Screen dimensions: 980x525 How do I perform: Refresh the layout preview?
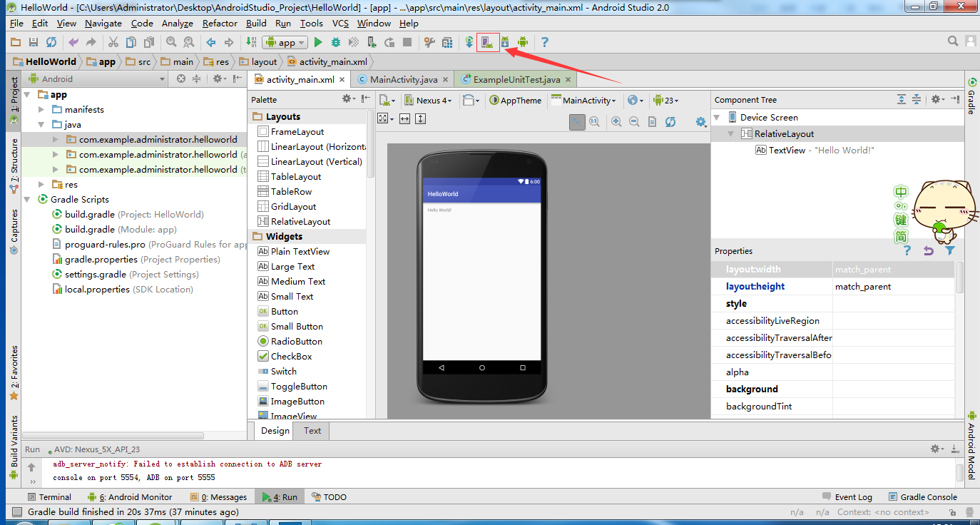click(x=670, y=122)
